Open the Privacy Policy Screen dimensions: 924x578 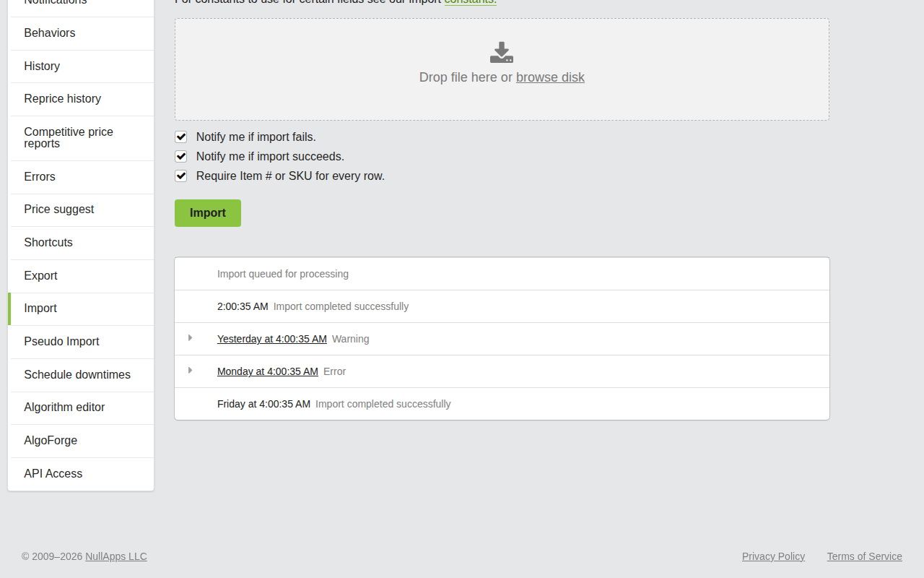click(x=773, y=556)
